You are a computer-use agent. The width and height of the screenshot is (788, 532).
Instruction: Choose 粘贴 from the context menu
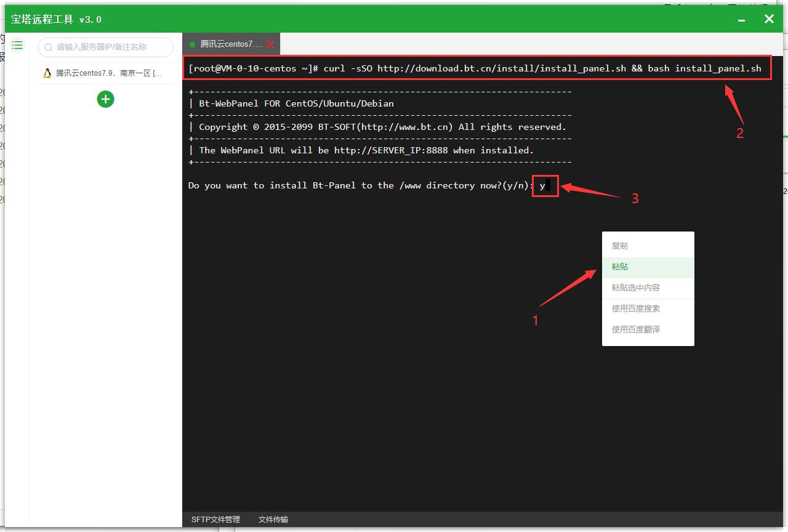[620, 267]
